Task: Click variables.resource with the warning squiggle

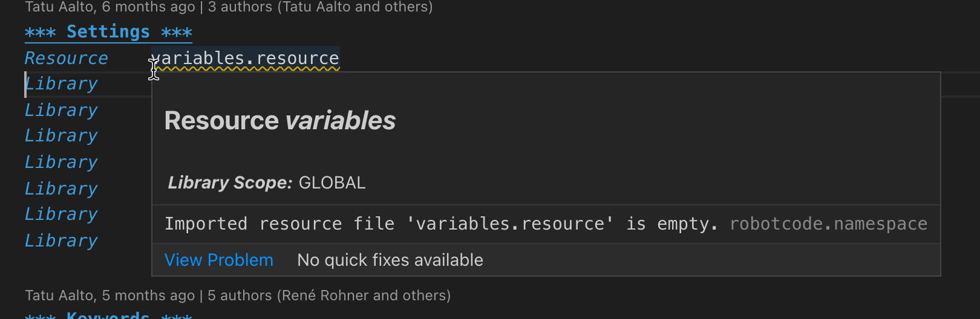Action: click(x=245, y=58)
